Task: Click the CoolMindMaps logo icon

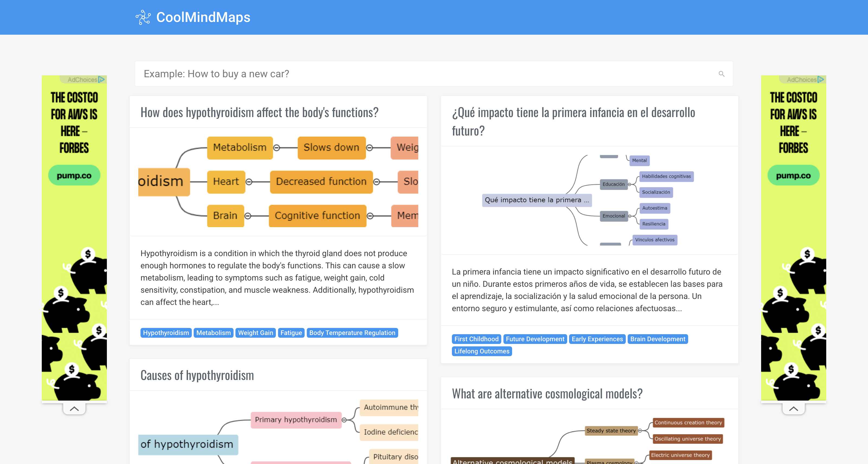Action: (x=143, y=17)
